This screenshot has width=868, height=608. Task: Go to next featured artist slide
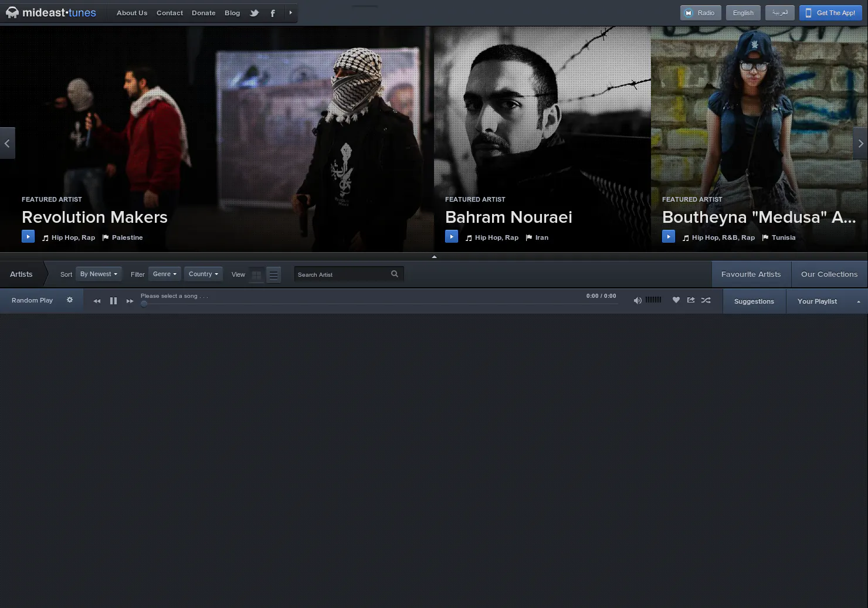[860, 143]
